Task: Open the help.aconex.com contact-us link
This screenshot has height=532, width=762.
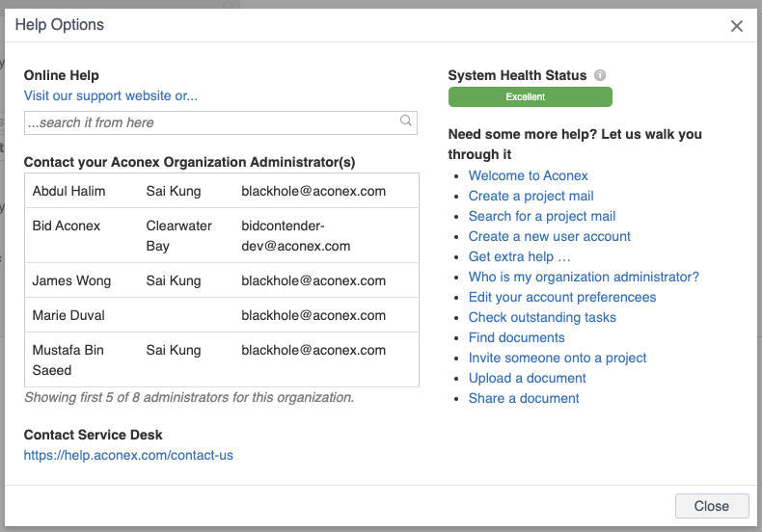Action: click(128, 455)
